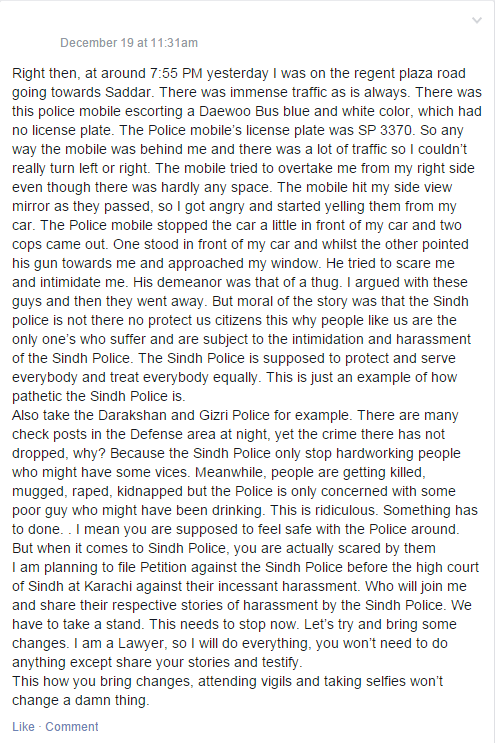Click the phrase 'side view' in the post
Screen dimensions: 495x743
click(424, 187)
